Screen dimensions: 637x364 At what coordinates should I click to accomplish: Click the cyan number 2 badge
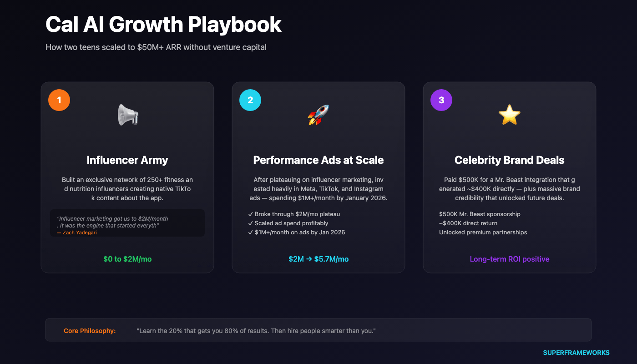coord(250,100)
